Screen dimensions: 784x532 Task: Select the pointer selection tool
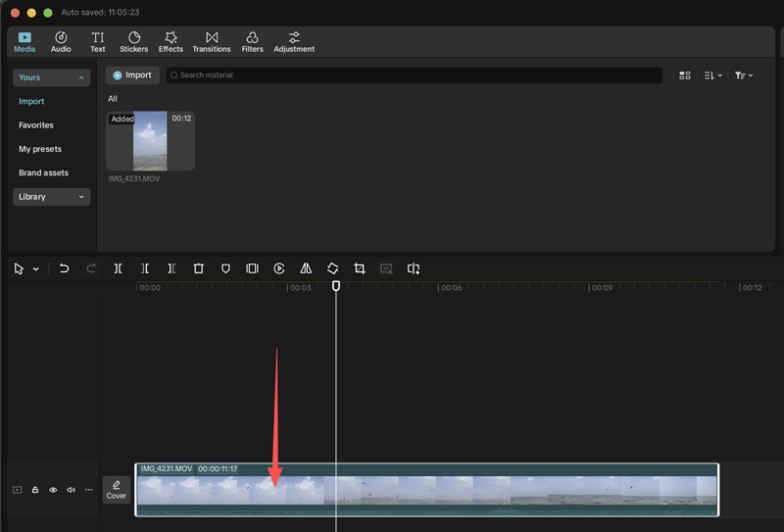click(x=19, y=269)
